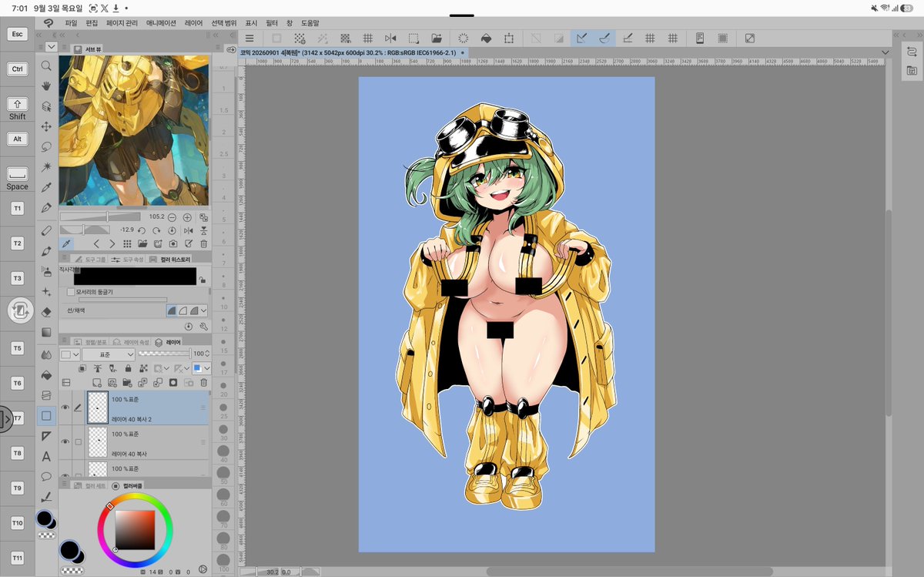The height and width of the screenshot is (577, 924).
Task: Enable the '모서리의 둥글기' checkbox
Action: tap(71, 292)
